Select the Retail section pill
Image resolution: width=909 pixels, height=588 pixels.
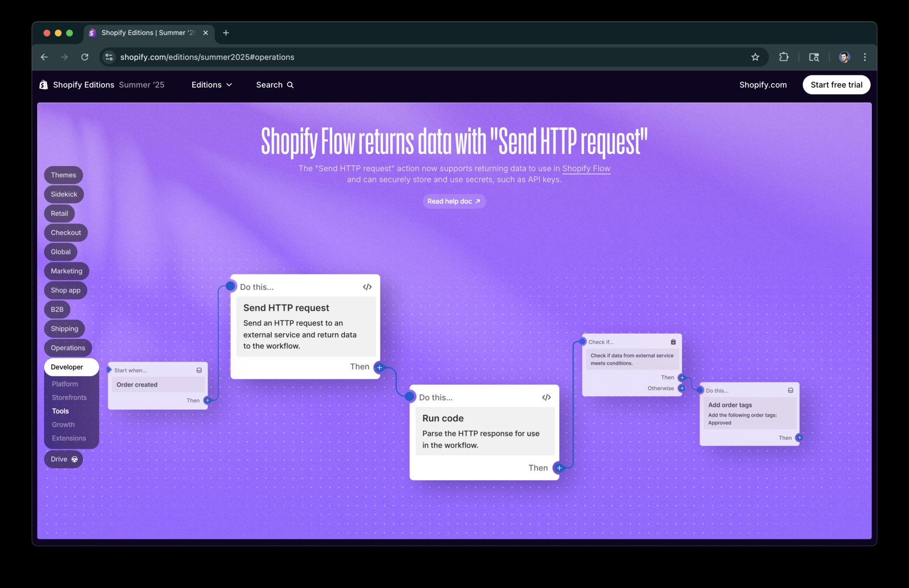[60, 214]
